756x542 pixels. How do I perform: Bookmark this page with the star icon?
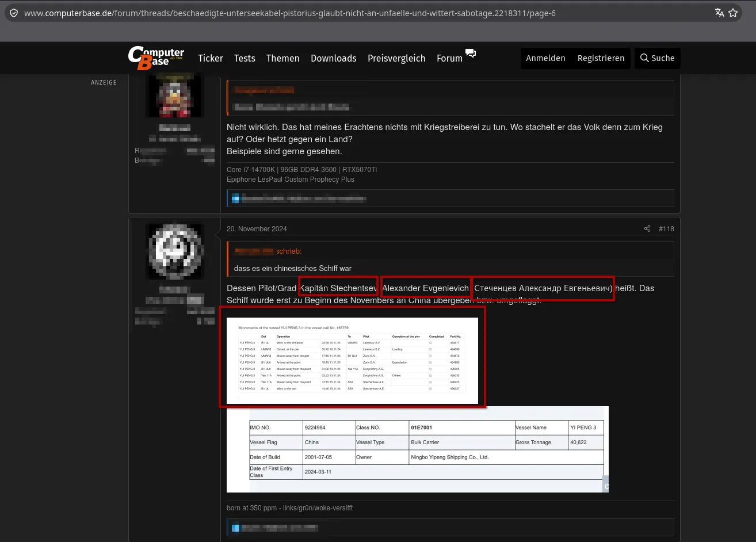733,13
